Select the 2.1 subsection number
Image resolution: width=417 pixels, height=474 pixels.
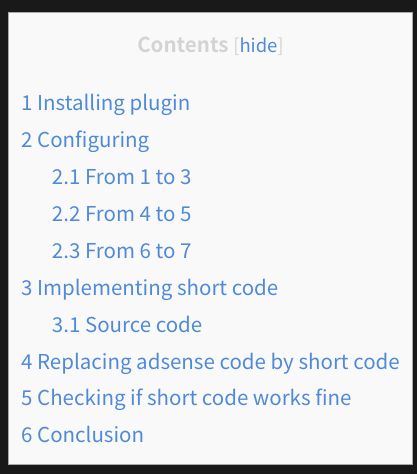tap(66, 177)
